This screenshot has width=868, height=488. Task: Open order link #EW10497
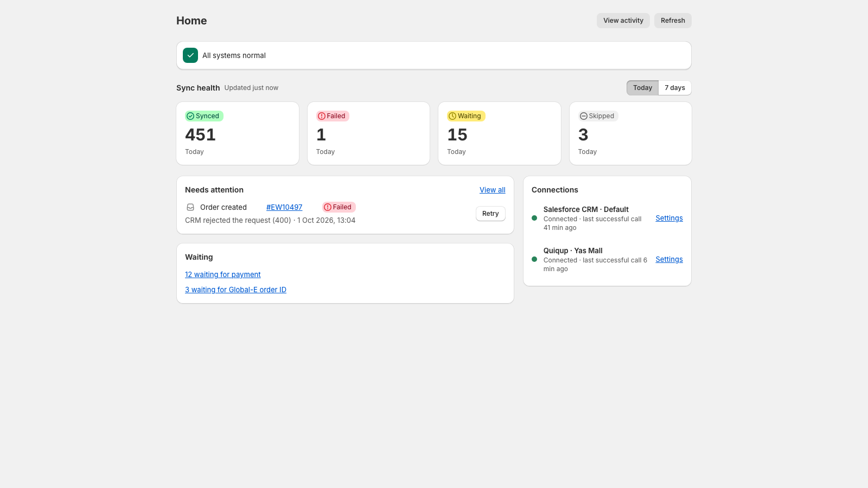(284, 207)
